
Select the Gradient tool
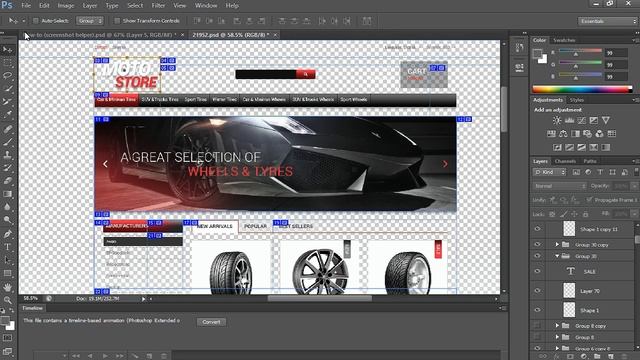coord(7,194)
